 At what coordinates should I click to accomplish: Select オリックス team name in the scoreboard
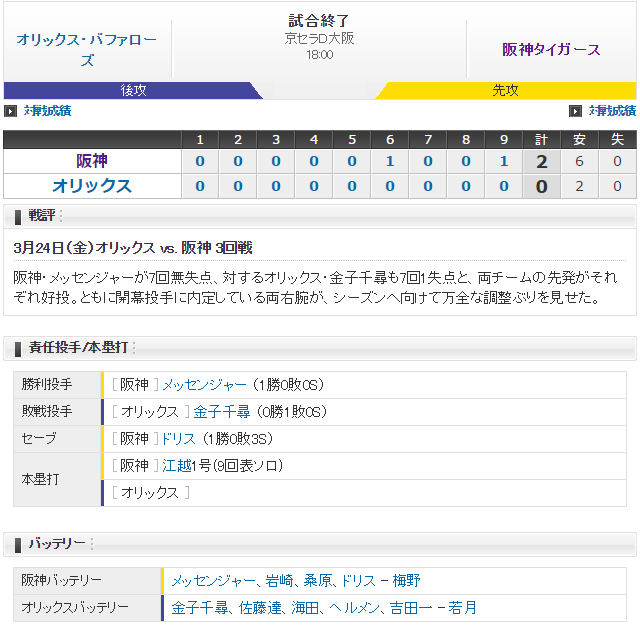92,186
